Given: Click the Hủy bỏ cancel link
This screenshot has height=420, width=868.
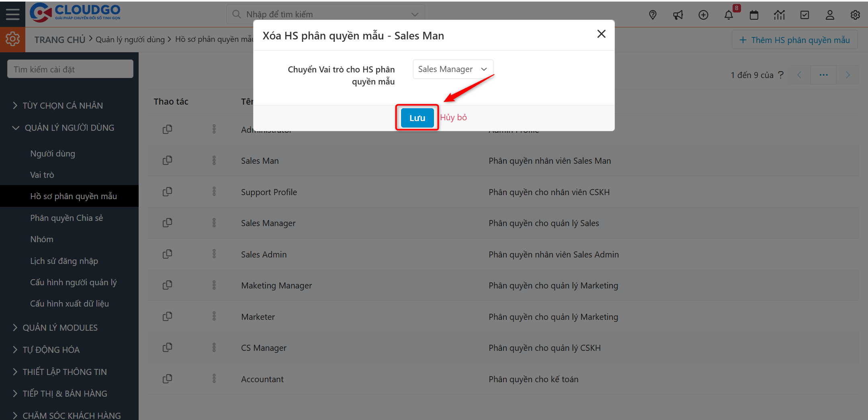Looking at the screenshot, I should point(453,117).
